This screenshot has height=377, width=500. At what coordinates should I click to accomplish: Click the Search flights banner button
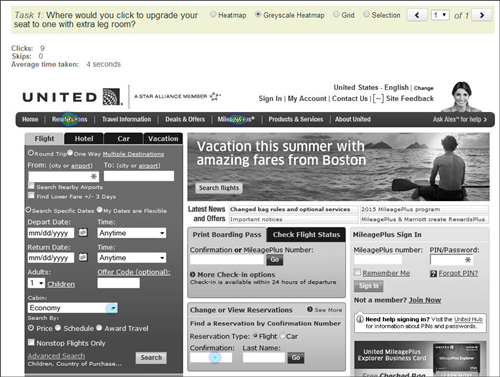(x=219, y=188)
